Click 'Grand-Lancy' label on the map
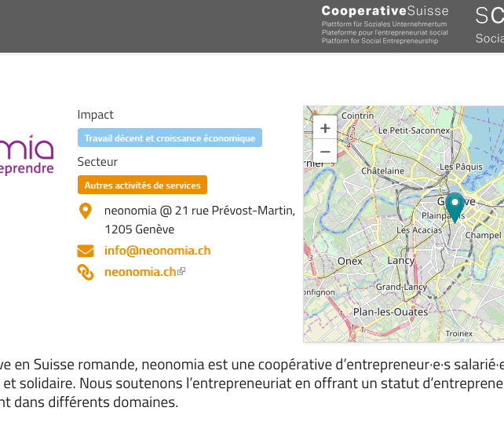The width and height of the screenshot is (504, 422). pyautogui.click(x=401, y=287)
